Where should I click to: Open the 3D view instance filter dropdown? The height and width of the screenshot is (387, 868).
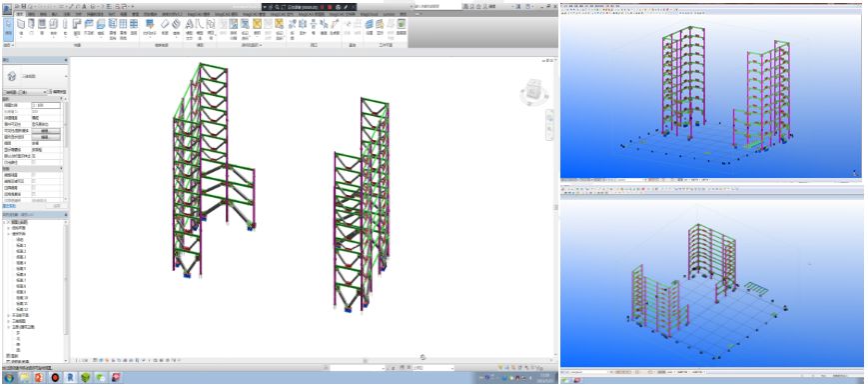[x=24, y=92]
